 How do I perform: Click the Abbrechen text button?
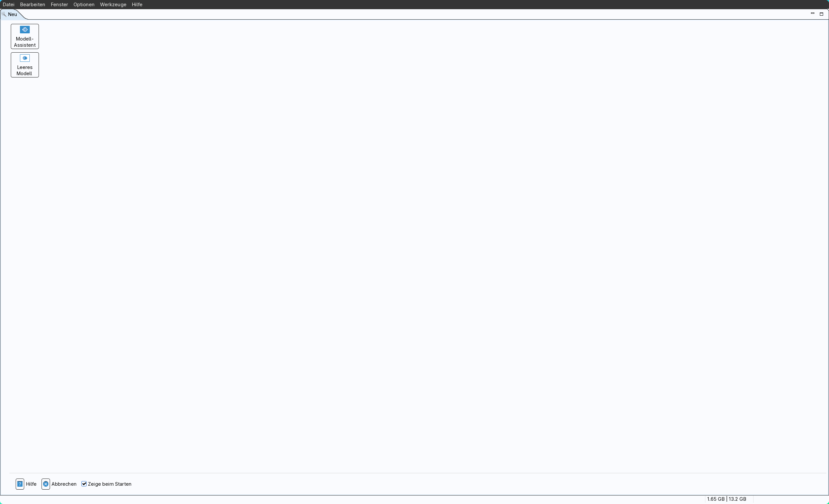point(64,484)
